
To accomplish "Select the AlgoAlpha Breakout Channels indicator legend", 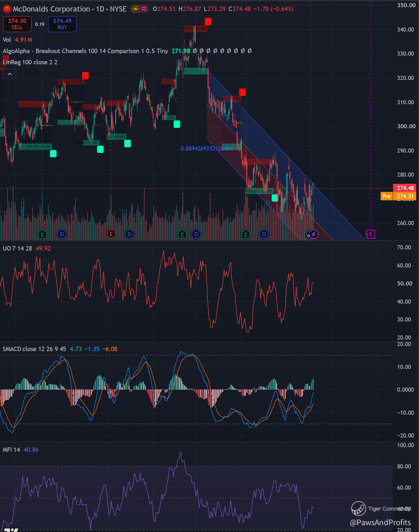I will point(85,51).
